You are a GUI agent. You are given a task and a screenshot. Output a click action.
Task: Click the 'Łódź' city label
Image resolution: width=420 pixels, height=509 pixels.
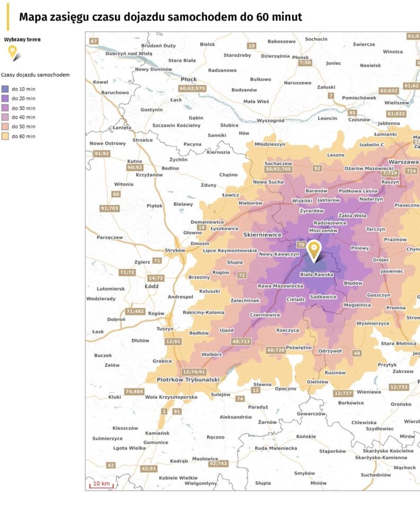152,286
